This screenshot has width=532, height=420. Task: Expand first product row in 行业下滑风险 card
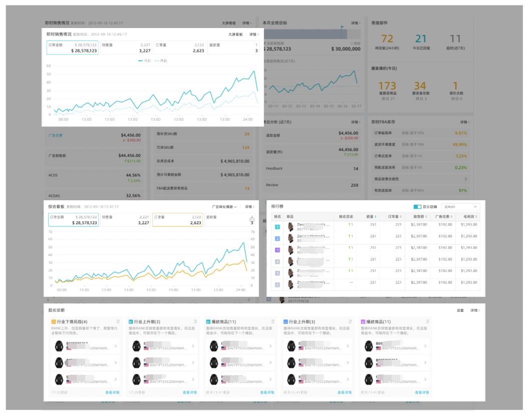[116, 346]
